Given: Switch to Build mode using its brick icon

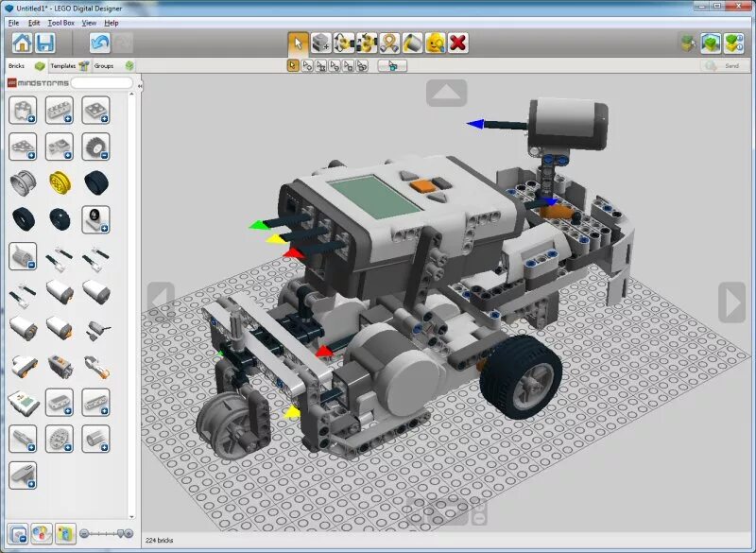Looking at the screenshot, I should [689, 43].
